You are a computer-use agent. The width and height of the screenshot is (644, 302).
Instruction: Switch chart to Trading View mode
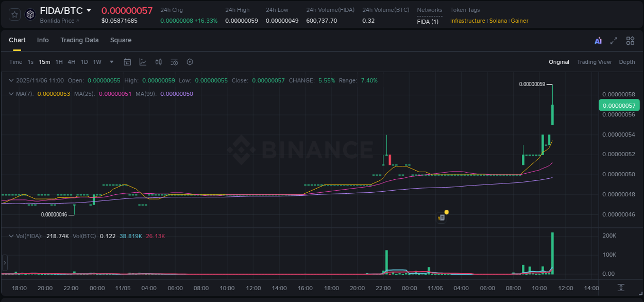[x=594, y=62]
